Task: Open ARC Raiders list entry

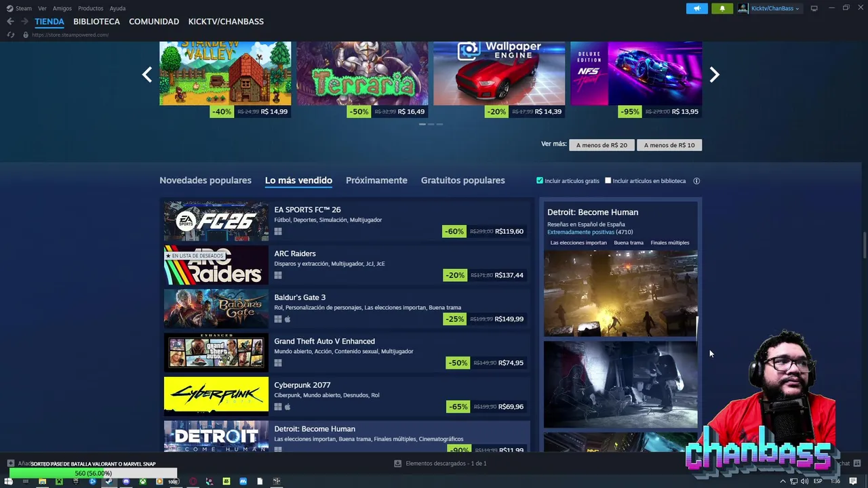Action: tap(347, 264)
